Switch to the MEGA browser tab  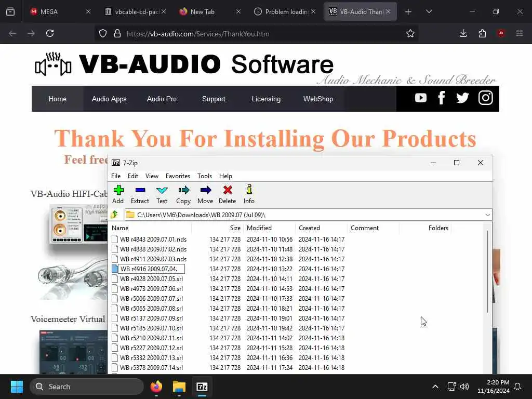pos(60,11)
